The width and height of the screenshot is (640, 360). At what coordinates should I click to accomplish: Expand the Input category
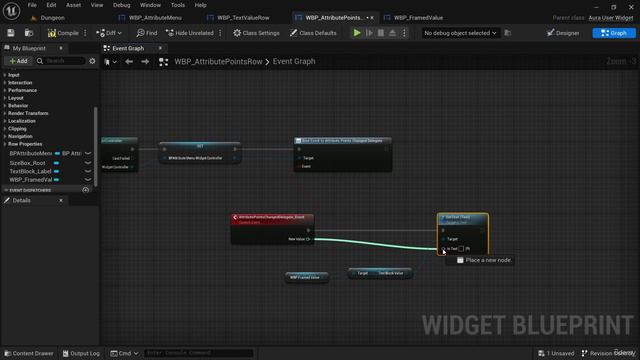tap(5, 75)
